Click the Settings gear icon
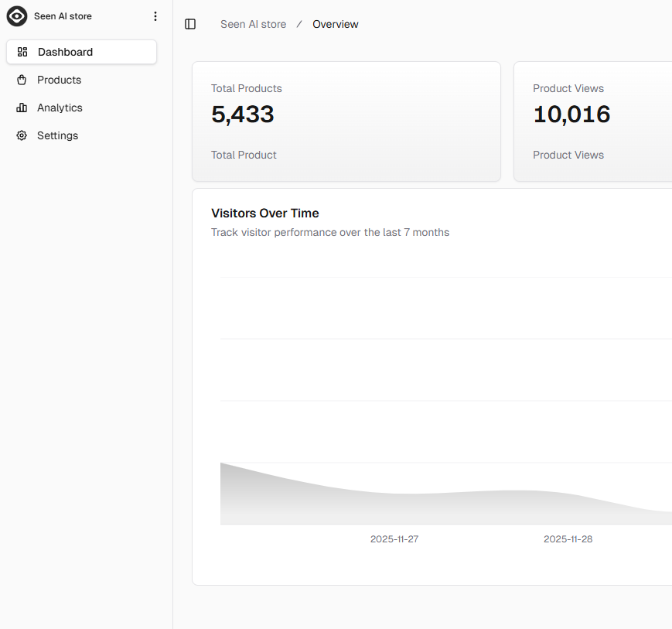Image resolution: width=672 pixels, height=629 pixels. (x=22, y=135)
